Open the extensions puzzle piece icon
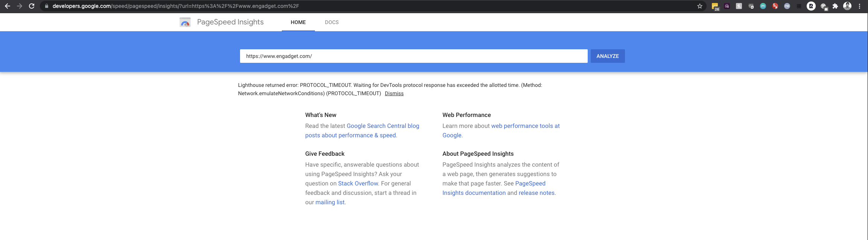 (836, 6)
